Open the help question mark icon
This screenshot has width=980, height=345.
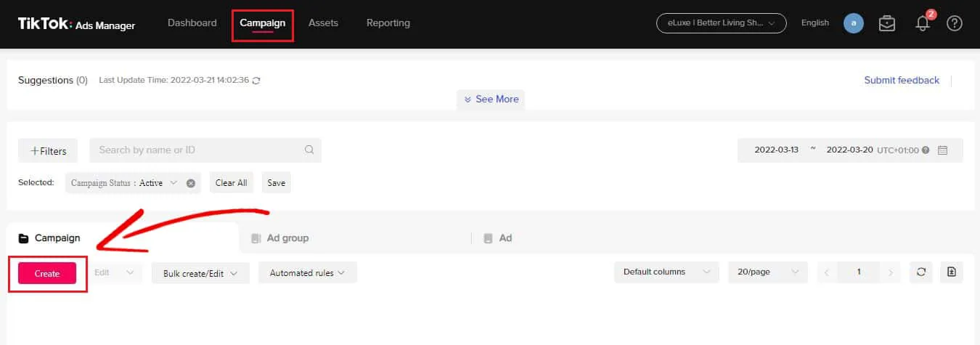[955, 23]
